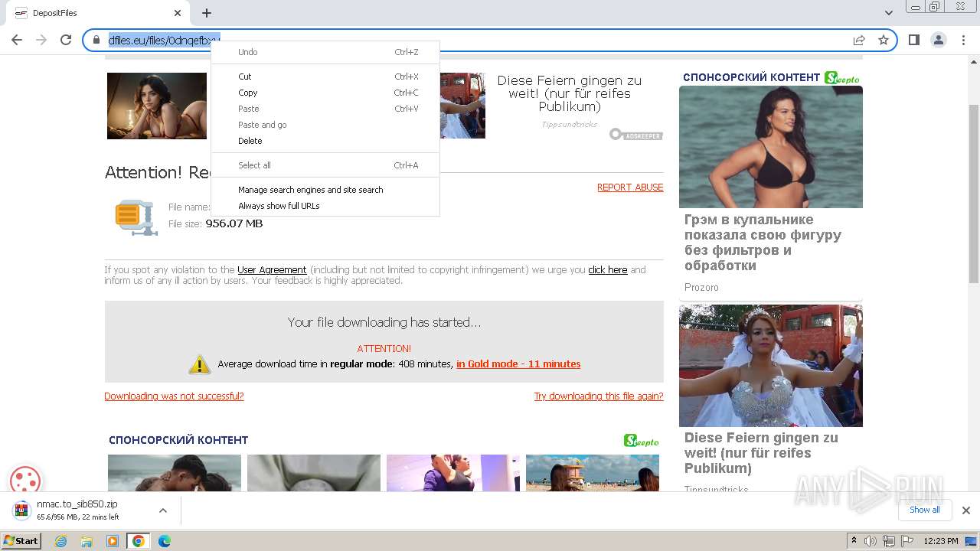Enable Always show full URLs
The image size is (980, 551).
[x=325, y=206]
